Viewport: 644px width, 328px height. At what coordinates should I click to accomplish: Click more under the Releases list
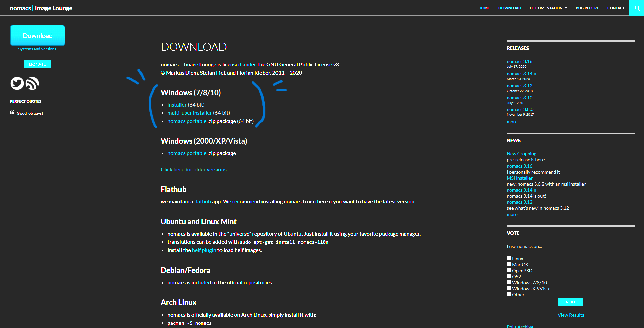pyautogui.click(x=512, y=122)
